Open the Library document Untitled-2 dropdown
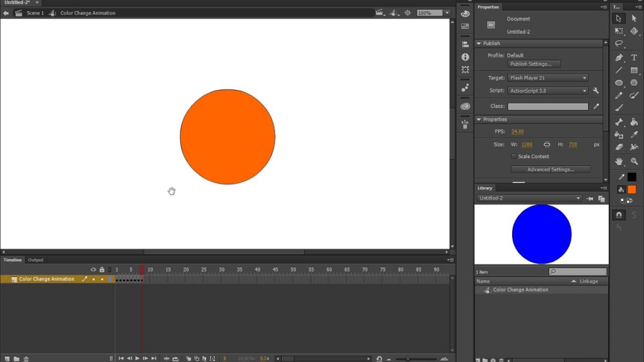 (x=529, y=198)
